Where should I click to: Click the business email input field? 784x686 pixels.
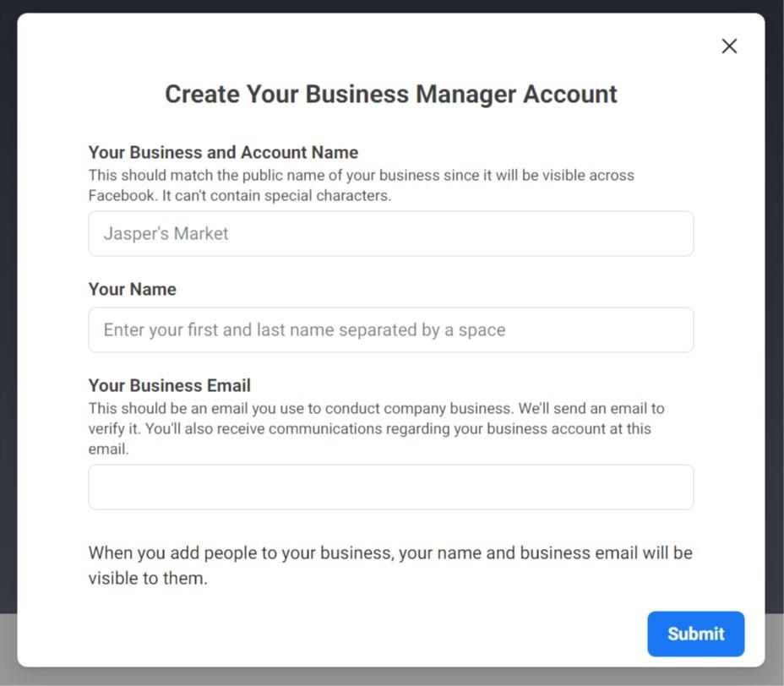point(390,487)
